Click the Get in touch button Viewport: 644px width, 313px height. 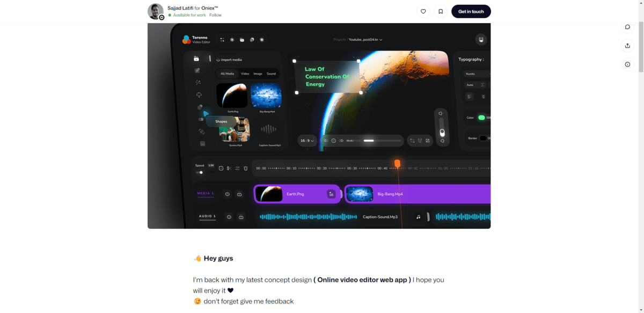(471, 11)
